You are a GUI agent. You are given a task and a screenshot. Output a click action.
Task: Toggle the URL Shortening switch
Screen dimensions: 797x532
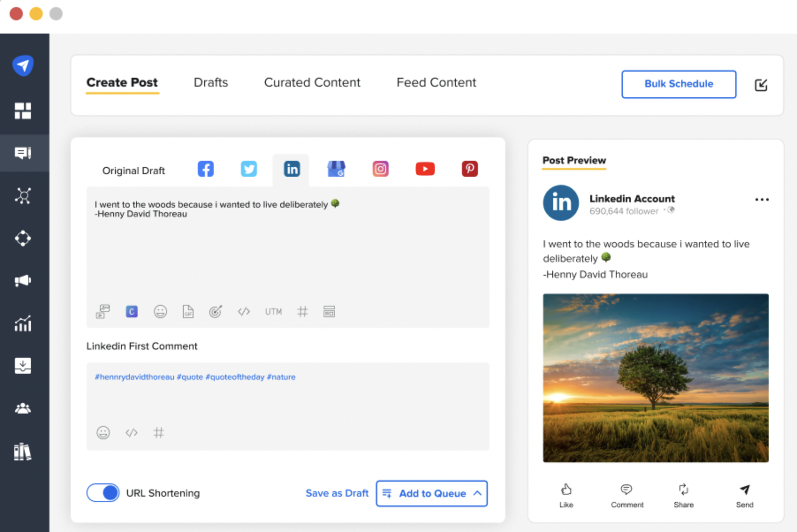[x=103, y=493]
